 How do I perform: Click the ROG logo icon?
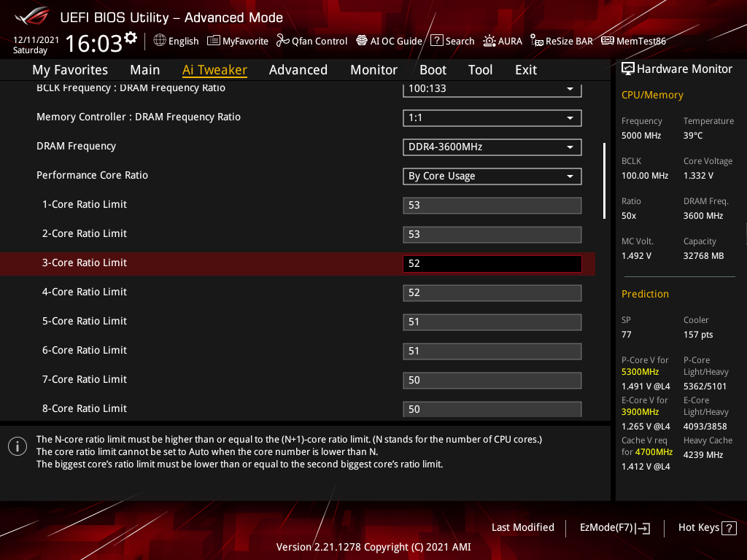pyautogui.click(x=32, y=16)
